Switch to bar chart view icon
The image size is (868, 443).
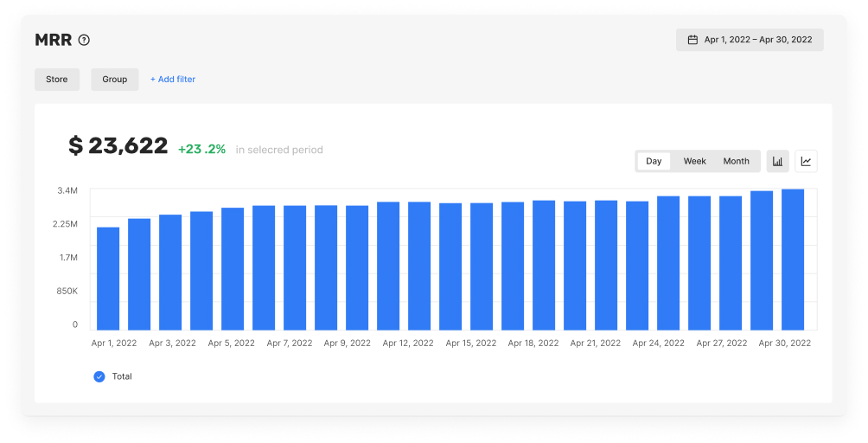click(x=778, y=161)
